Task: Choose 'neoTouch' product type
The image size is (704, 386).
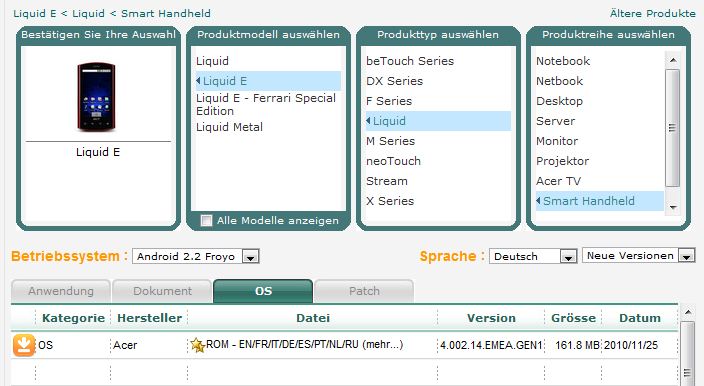Action: tap(393, 161)
